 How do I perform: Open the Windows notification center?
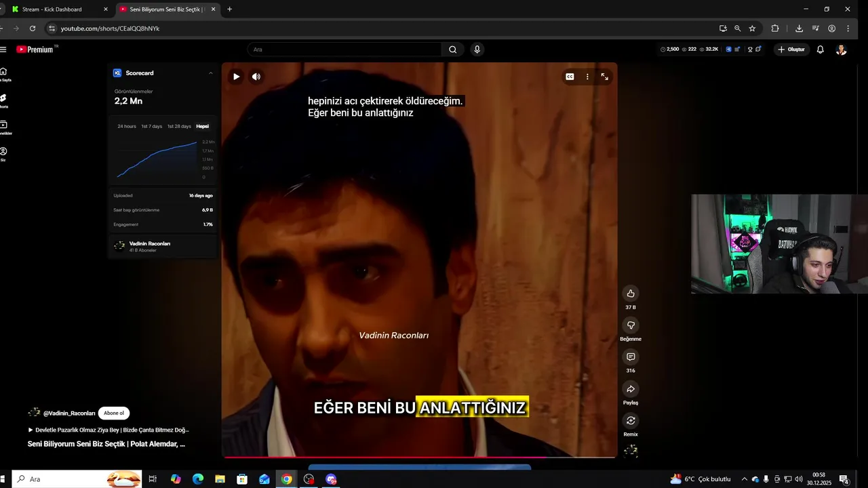pyautogui.click(x=844, y=479)
